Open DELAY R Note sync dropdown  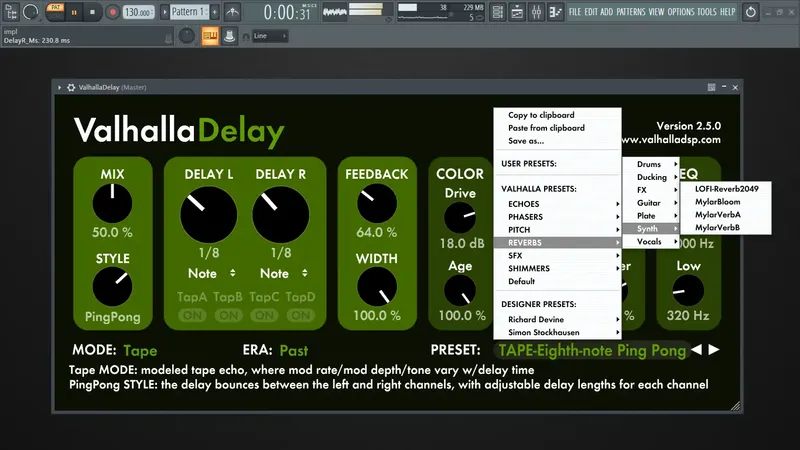[284, 273]
